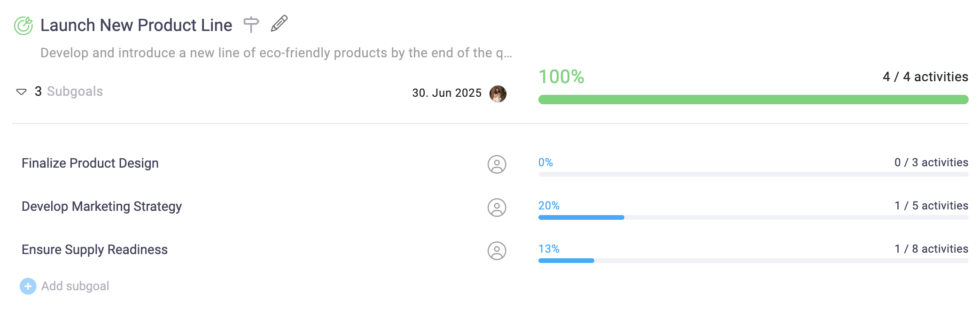Click the goal owner avatar photo
The width and height of the screenshot is (980, 309).
pos(498,94)
